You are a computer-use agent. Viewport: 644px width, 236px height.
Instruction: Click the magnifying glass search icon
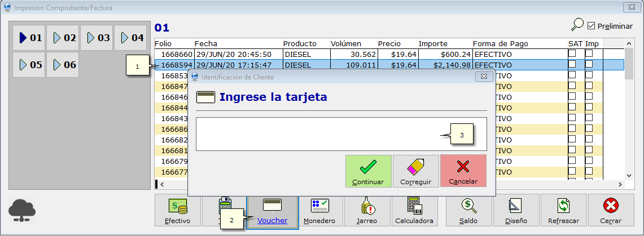(x=577, y=25)
